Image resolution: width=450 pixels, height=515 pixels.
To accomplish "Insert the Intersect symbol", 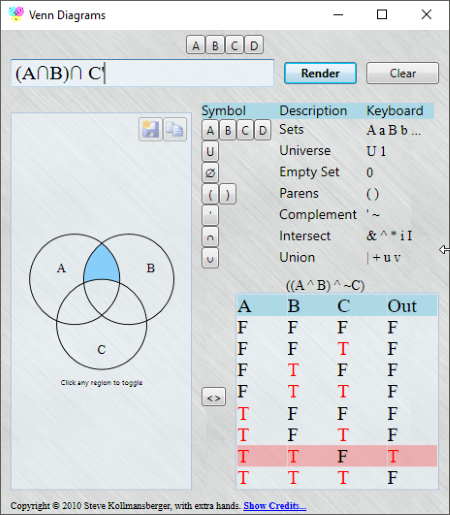I will click(210, 237).
